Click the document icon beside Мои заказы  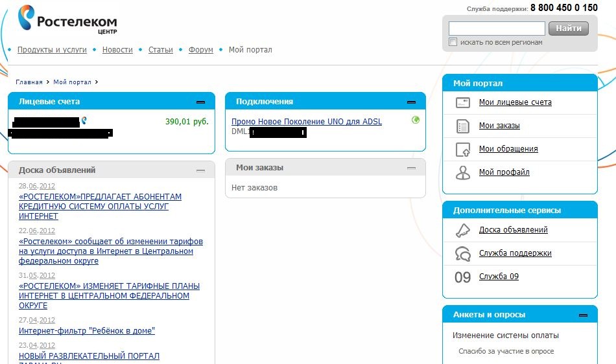pyautogui.click(x=463, y=126)
